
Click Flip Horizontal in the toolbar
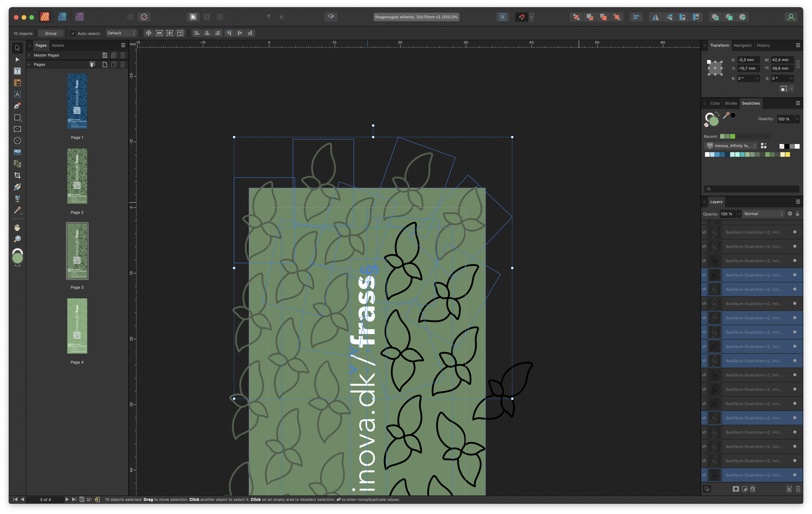click(655, 17)
